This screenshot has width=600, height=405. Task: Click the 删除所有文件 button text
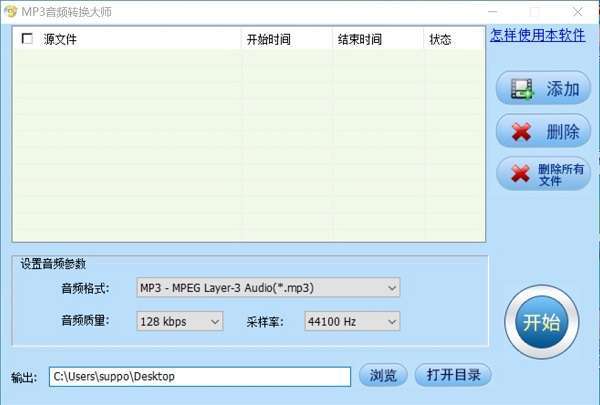pos(561,175)
